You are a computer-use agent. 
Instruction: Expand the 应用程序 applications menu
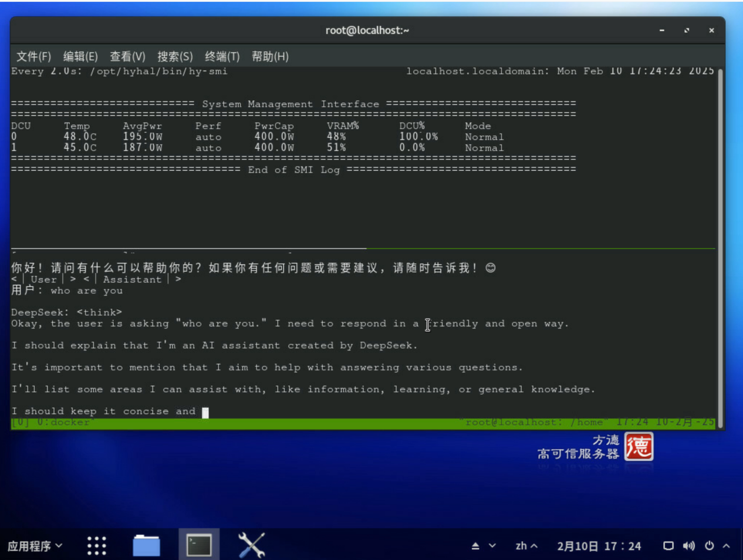coord(35,546)
